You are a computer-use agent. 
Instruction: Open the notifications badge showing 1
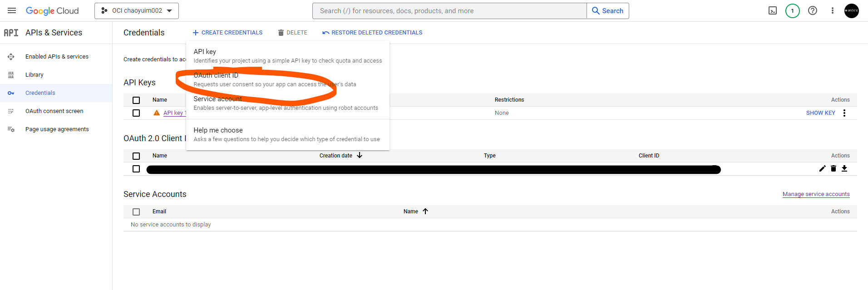[792, 10]
